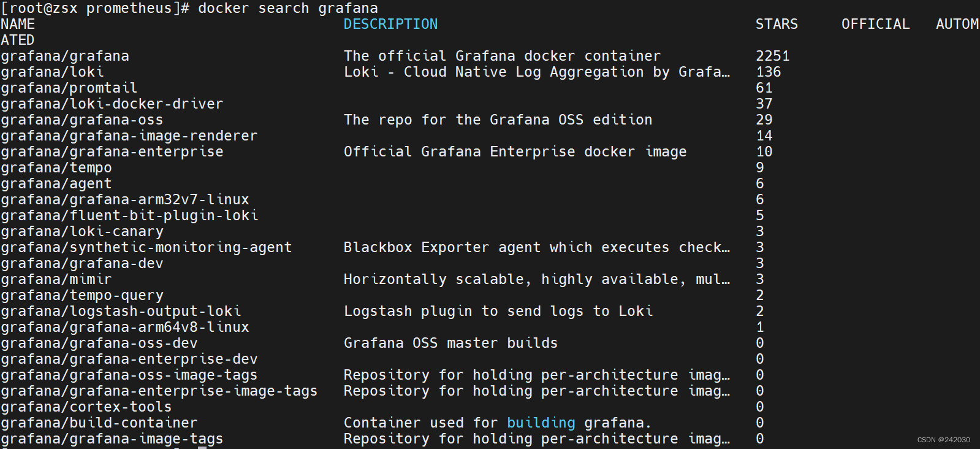This screenshot has height=449, width=980.
Task: Click the grafana/agent image name
Action: [x=56, y=184]
